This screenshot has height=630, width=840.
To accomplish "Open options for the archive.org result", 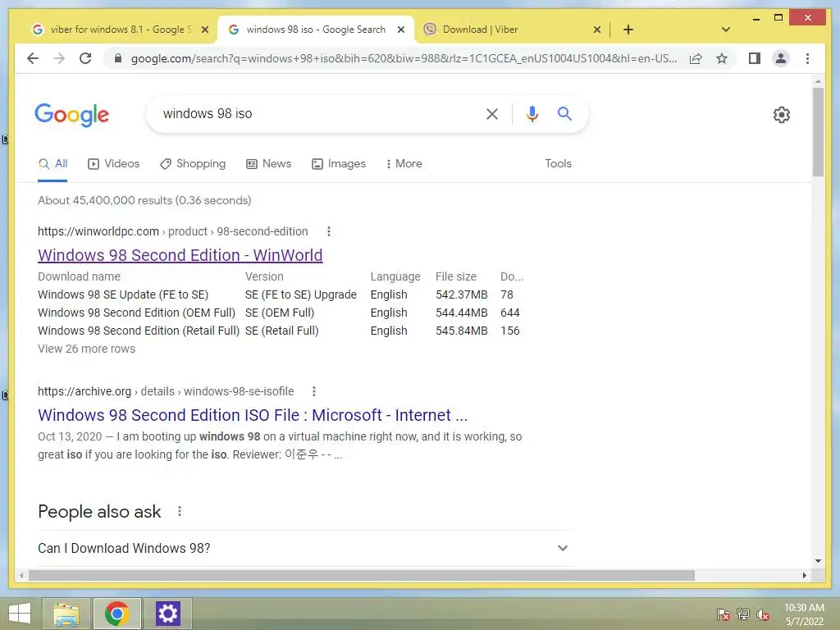I will [314, 391].
